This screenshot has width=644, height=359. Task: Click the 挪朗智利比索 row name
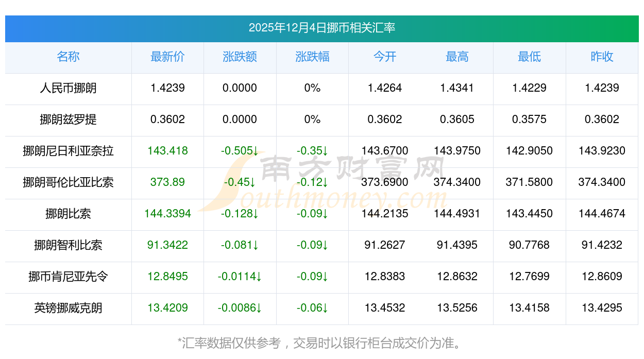coord(68,245)
